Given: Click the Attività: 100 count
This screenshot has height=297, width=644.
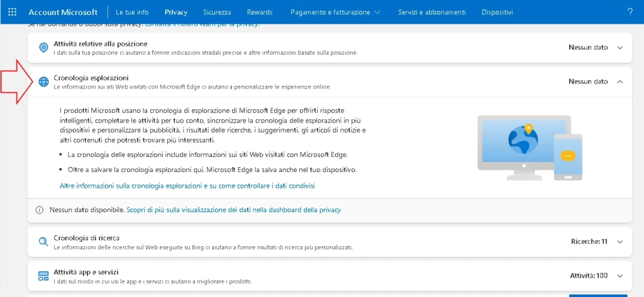Looking at the screenshot, I should [x=589, y=276].
